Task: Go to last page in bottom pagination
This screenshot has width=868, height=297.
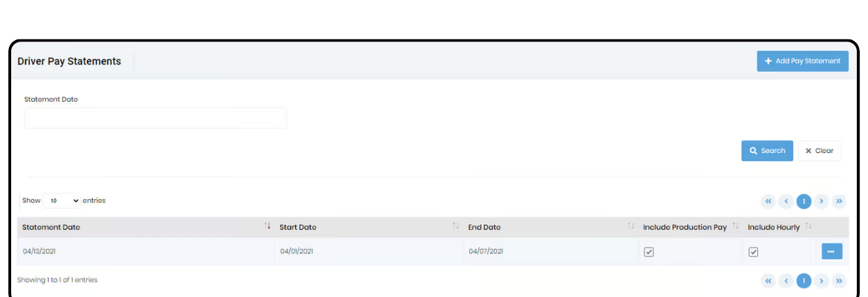Action: tap(839, 281)
